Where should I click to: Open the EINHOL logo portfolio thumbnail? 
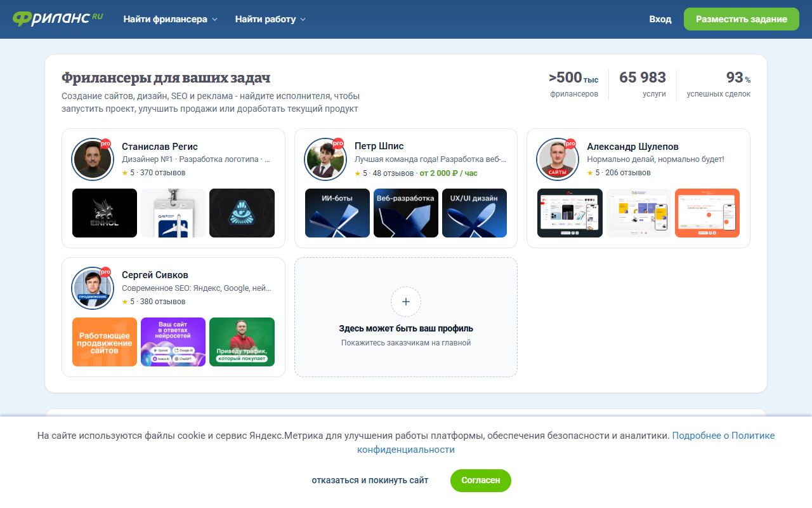pos(105,213)
